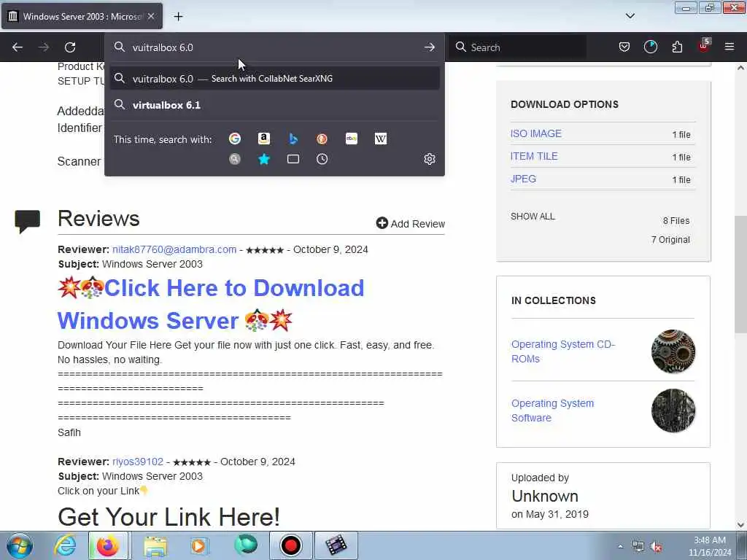Open the film clapper app in taskbar
Image resolution: width=747 pixels, height=560 pixels.
coord(336,545)
